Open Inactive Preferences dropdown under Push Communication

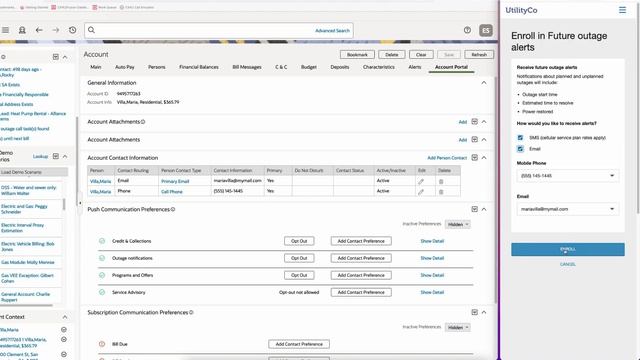pyautogui.click(x=458, y=224)
